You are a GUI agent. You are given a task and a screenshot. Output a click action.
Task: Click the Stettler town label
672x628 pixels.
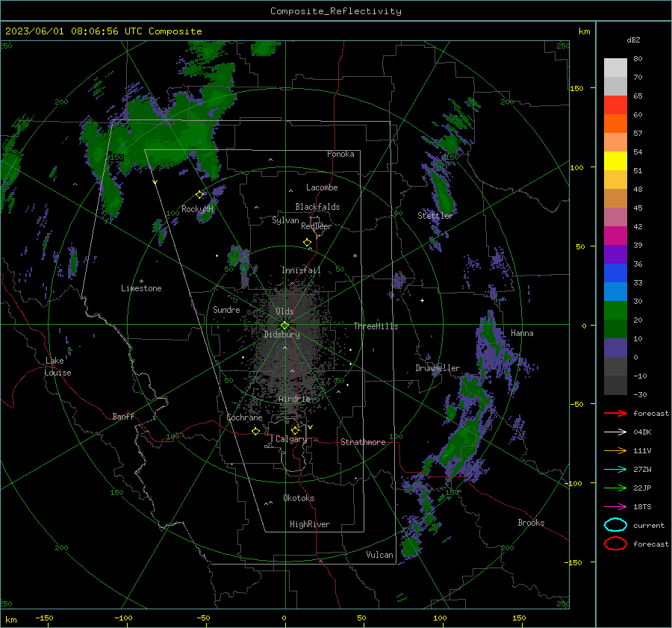(435, 216)
